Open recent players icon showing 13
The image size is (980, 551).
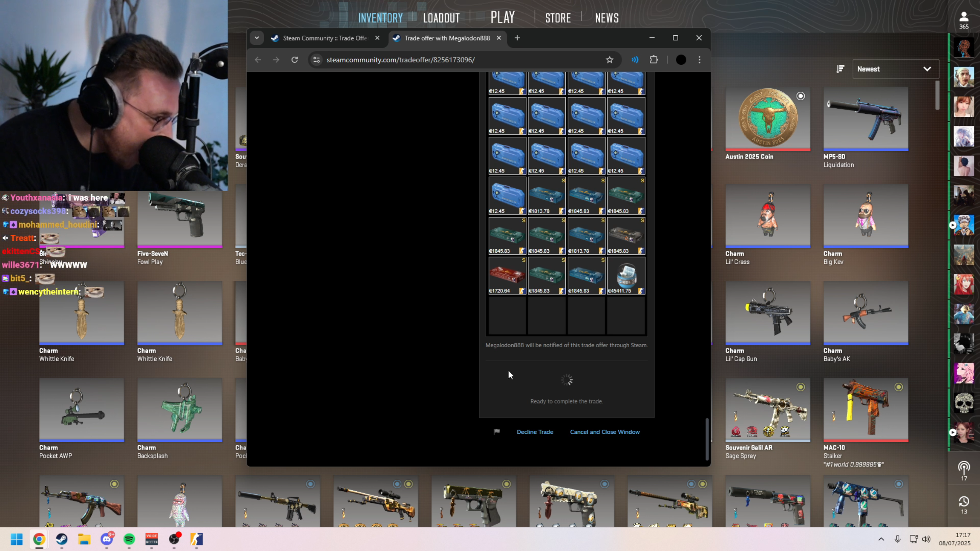click(x=964, y=505)
